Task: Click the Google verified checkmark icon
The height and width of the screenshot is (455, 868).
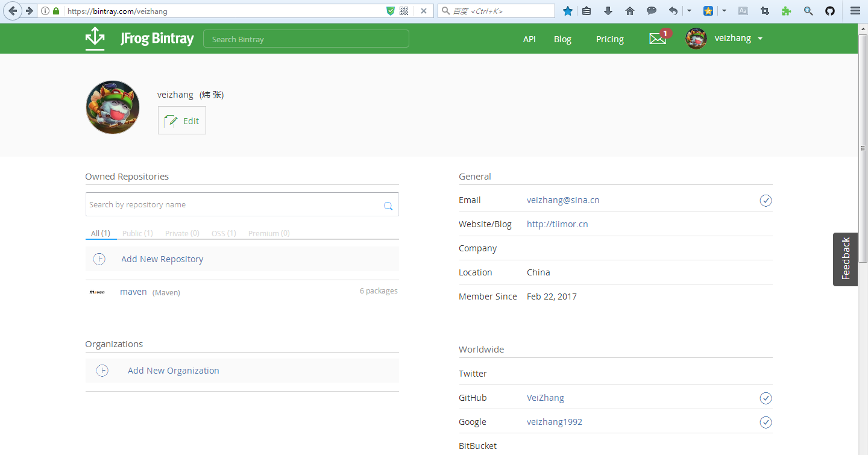Action: coord(766,422)
